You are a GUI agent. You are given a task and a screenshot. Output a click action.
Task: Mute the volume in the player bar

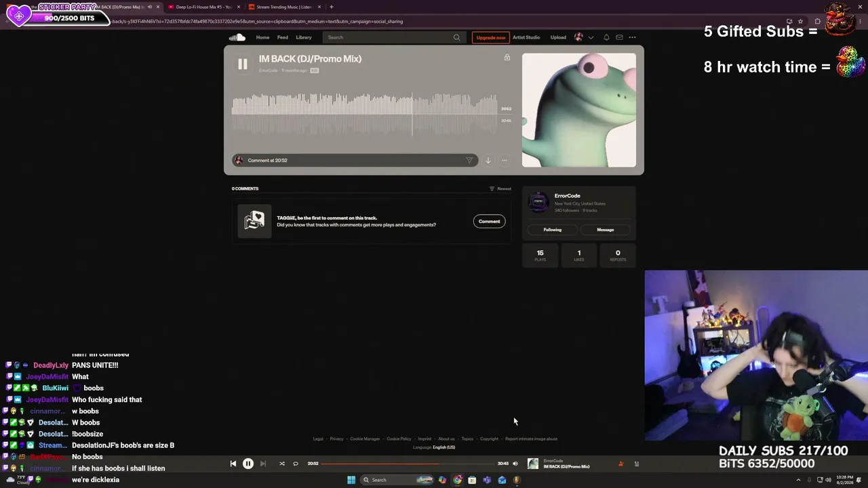[515, 464]
